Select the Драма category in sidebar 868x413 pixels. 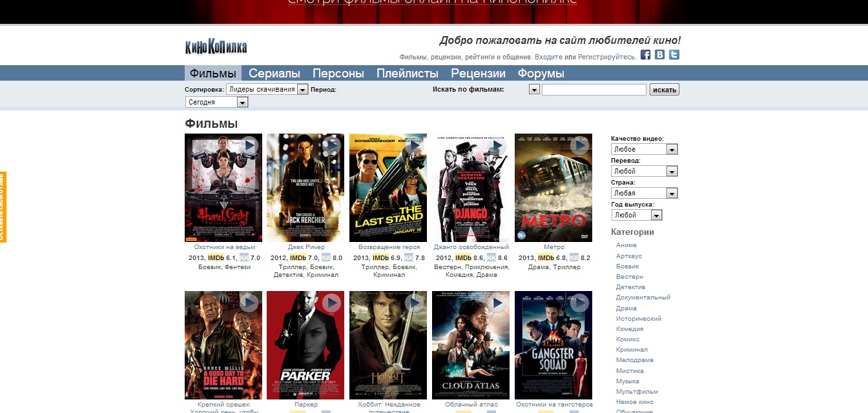(x=626, y=308)
